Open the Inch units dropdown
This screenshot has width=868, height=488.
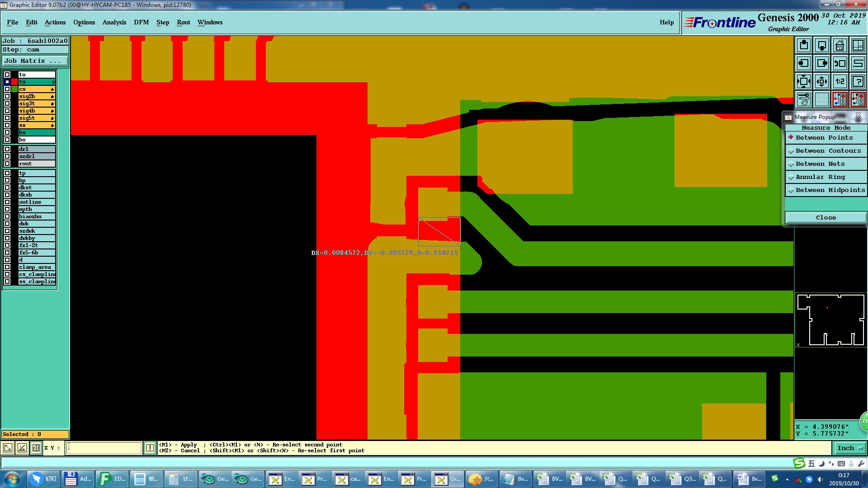point(849,448)
